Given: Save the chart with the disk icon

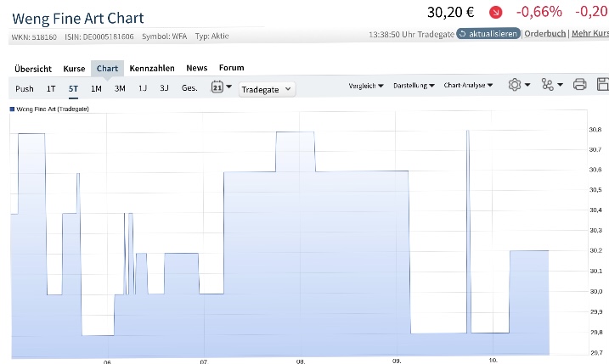Looking at the screenshot, I should pos(603,84).
